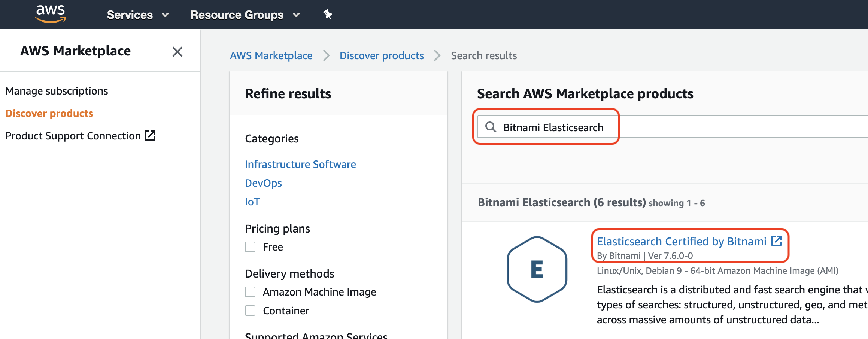Open Elasticsearch Certified by Bitnami listing

coord(682,241)
